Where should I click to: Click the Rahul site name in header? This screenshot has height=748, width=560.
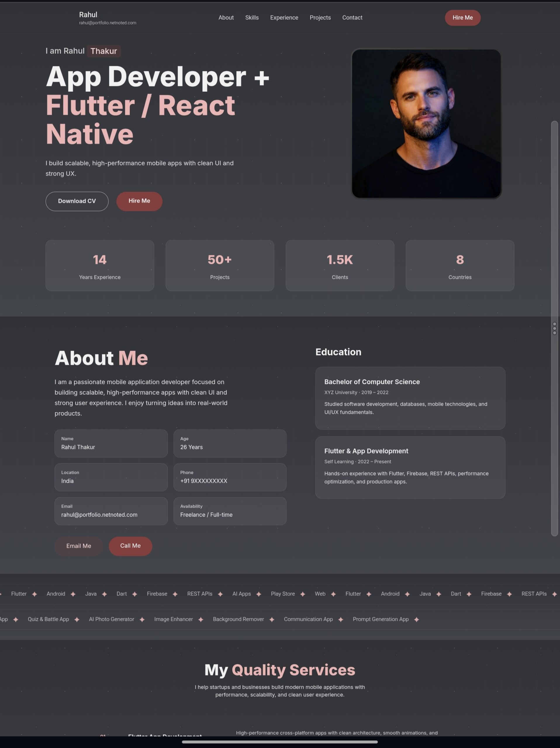coord(88,15)
